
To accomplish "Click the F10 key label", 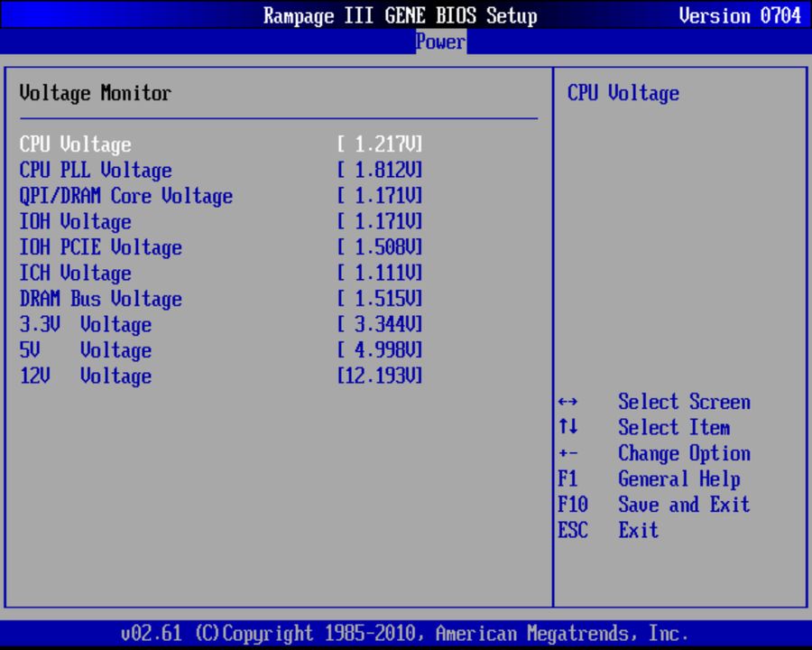I will point(573,505).
